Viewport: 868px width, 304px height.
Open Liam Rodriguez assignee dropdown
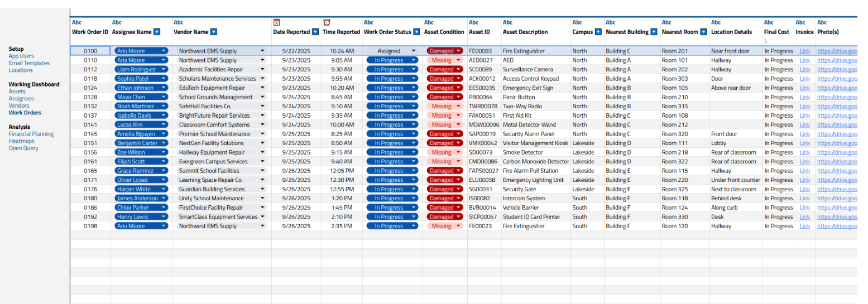[164, 70]
